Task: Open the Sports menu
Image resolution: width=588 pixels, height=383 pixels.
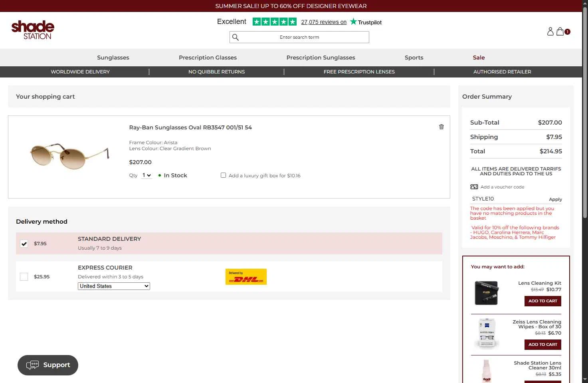Action: [x=414, y=58]
